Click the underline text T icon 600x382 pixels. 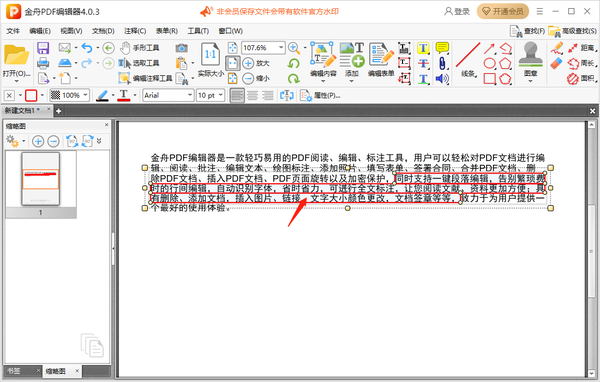click(423, 78)
